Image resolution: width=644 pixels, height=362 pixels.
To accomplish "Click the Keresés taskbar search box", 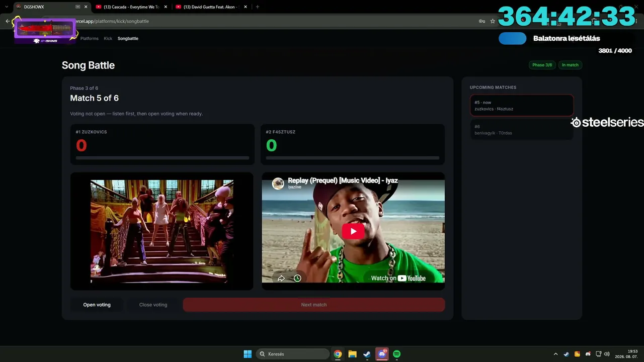I will pyautogui.click(x=292, y=354).
